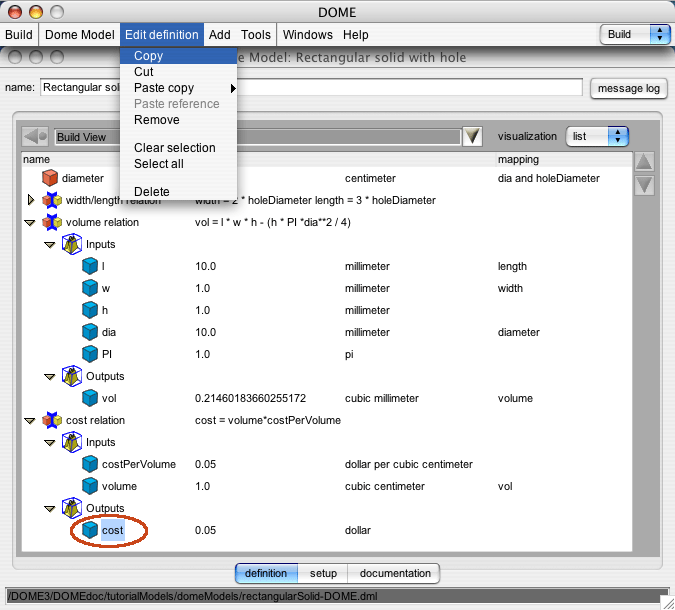Viewport: 675px width, 610px height.
Task: Click the blue cube icon for vol output
Action: 90,398
